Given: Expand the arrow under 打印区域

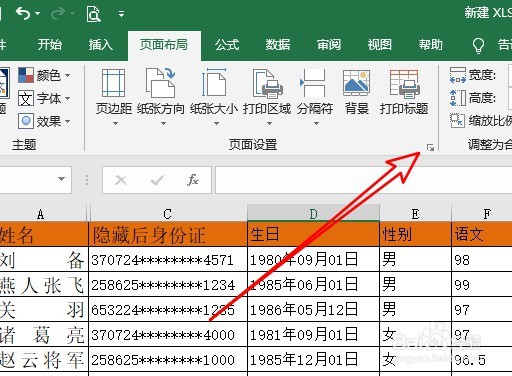Looking at the screenshot, I should (x=269, y=124).
